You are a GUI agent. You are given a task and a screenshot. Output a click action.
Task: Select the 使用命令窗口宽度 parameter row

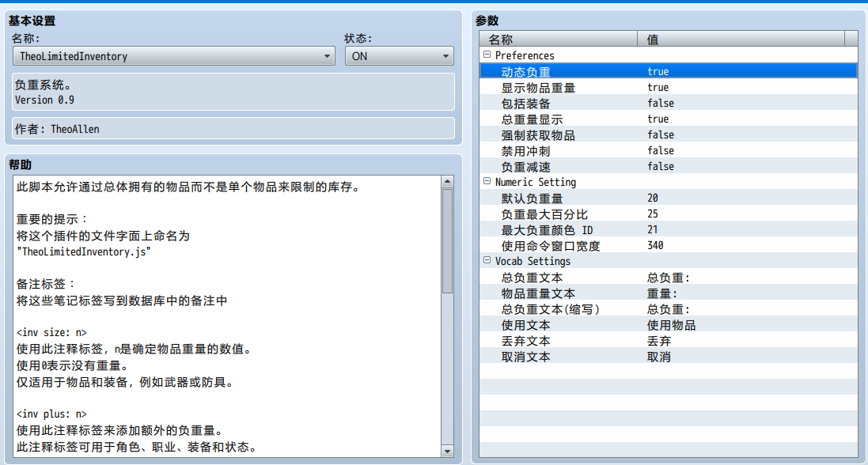coord(668,246)
